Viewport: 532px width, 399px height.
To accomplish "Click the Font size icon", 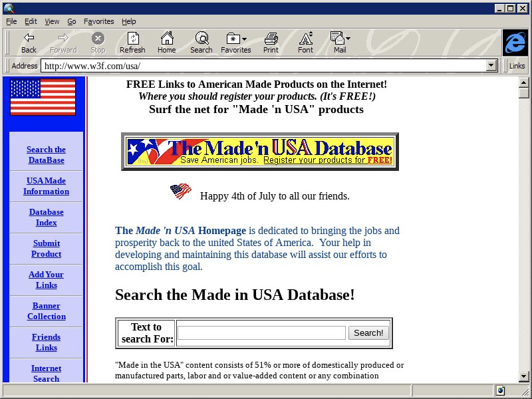I will coord(305,43).
